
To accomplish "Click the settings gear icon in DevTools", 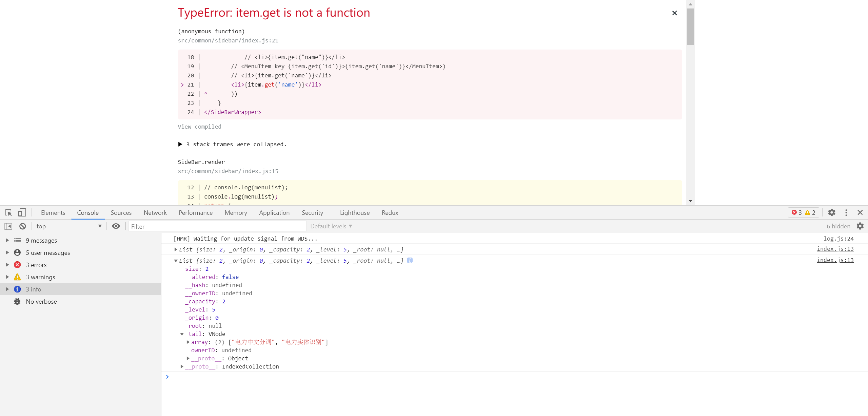I will (x=831, y=212).
